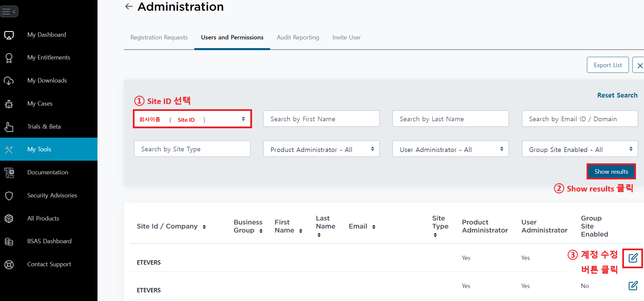Open the Audit Reporting tab
644x301 pixels.
pyautogui.click(x=298, y=37)
